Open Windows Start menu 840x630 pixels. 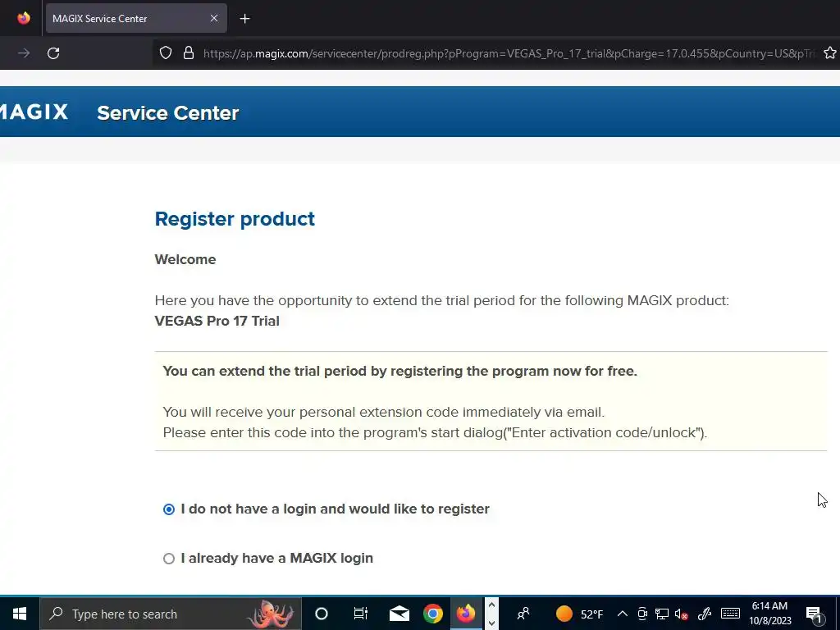tap(20, 614)
